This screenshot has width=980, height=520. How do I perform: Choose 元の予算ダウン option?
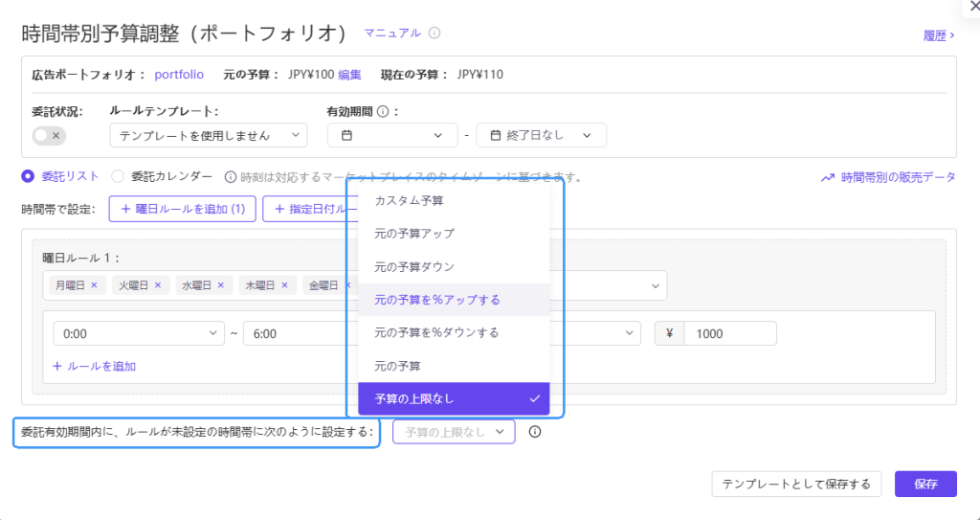pyautogui.click(x=454, y=267)
